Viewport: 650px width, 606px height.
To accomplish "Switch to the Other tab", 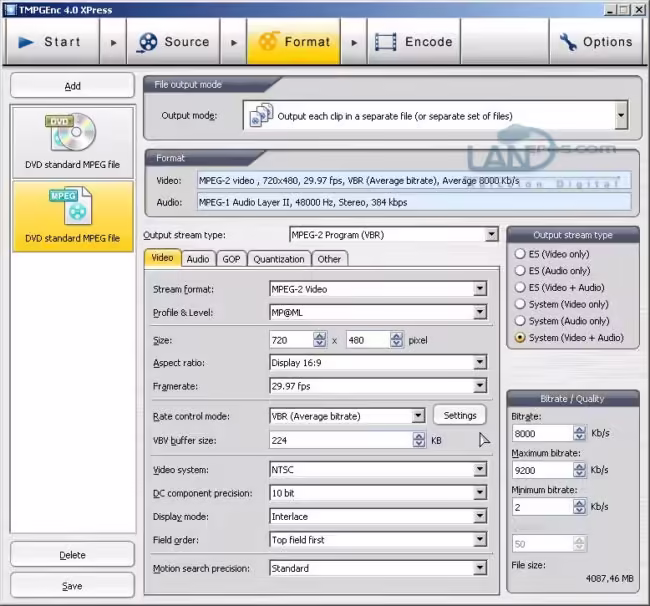I will (x=330, y=259).
